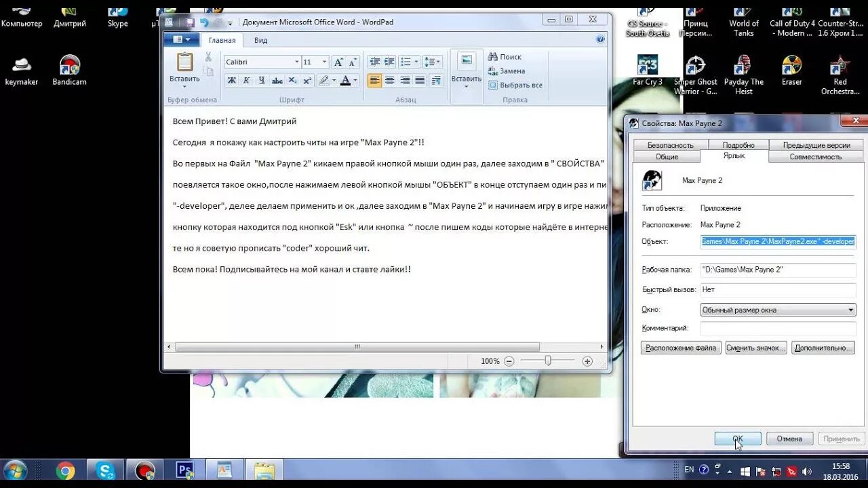868x488 pixels.
Task: Click the Сменить значок button
Action: (x=756, y=348)
